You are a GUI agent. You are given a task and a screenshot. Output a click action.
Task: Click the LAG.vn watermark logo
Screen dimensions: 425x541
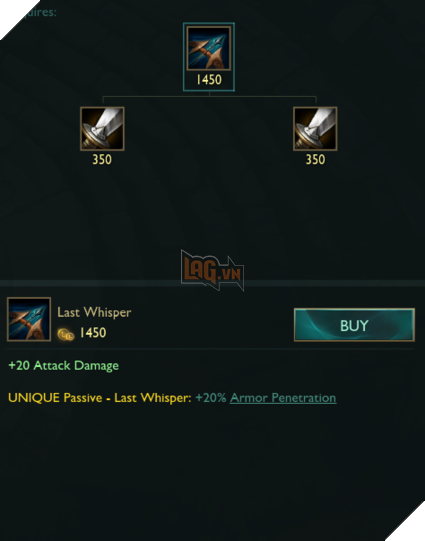(x=212, y=270)
